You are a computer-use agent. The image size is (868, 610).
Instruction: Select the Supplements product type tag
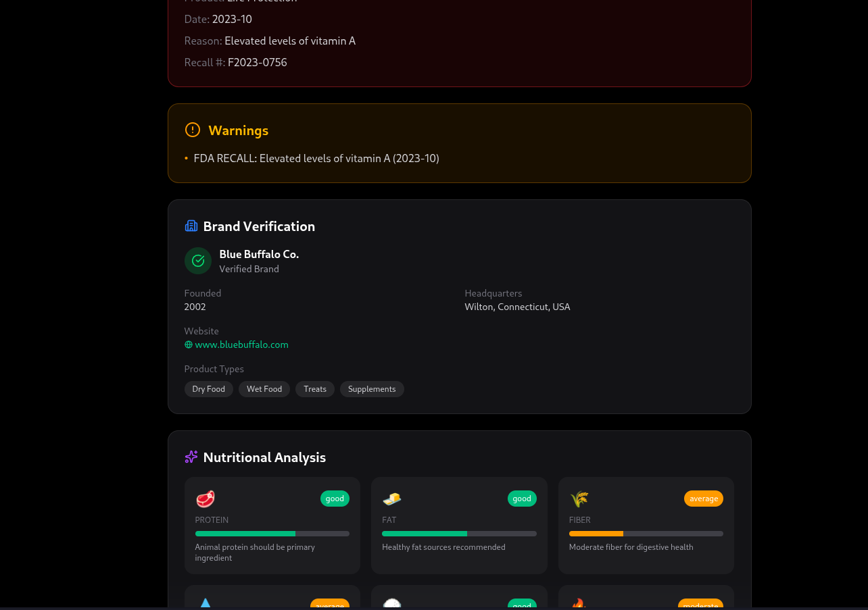pyautogui.click(x=372, y=389)
